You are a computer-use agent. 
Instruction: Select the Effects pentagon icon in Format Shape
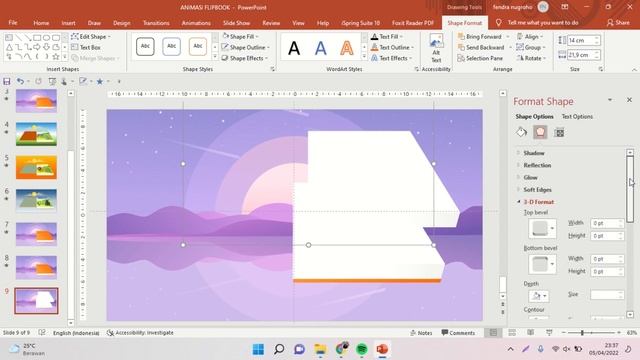(x=540, y=132)
